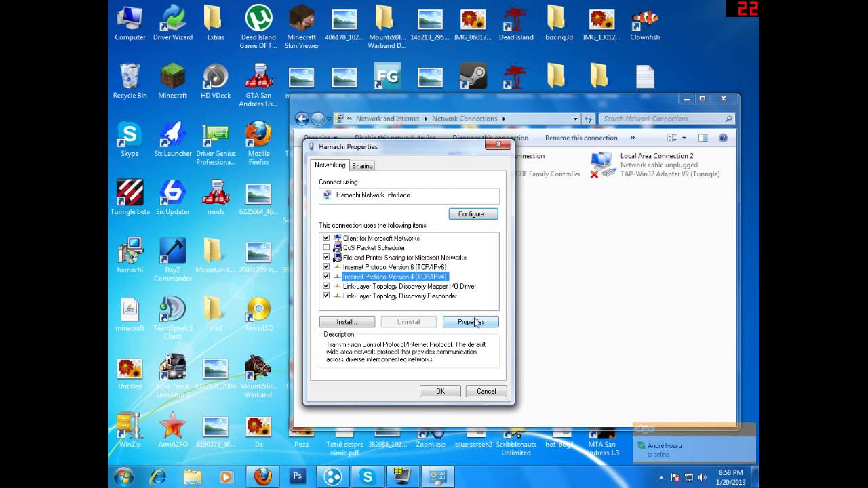Open the Skype desktop shortcut
Viewport: 868px width, 488px height.
point(130,140)
